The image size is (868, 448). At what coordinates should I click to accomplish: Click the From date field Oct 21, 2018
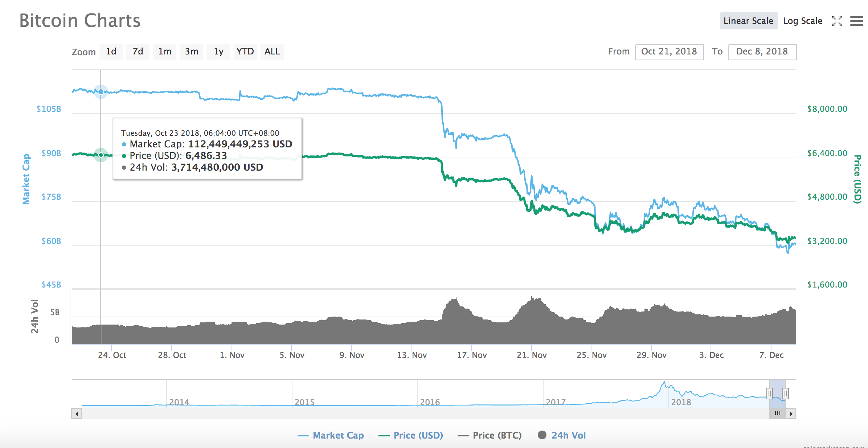tap(669, 52)
